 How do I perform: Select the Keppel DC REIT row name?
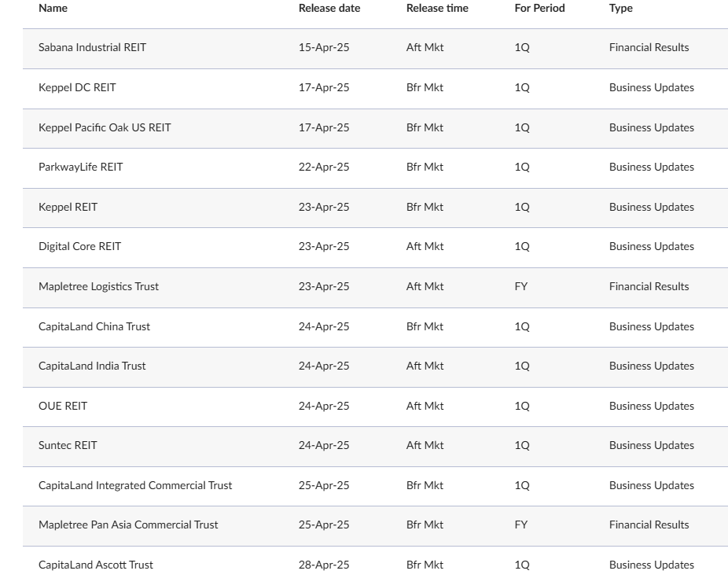[77, 87]
